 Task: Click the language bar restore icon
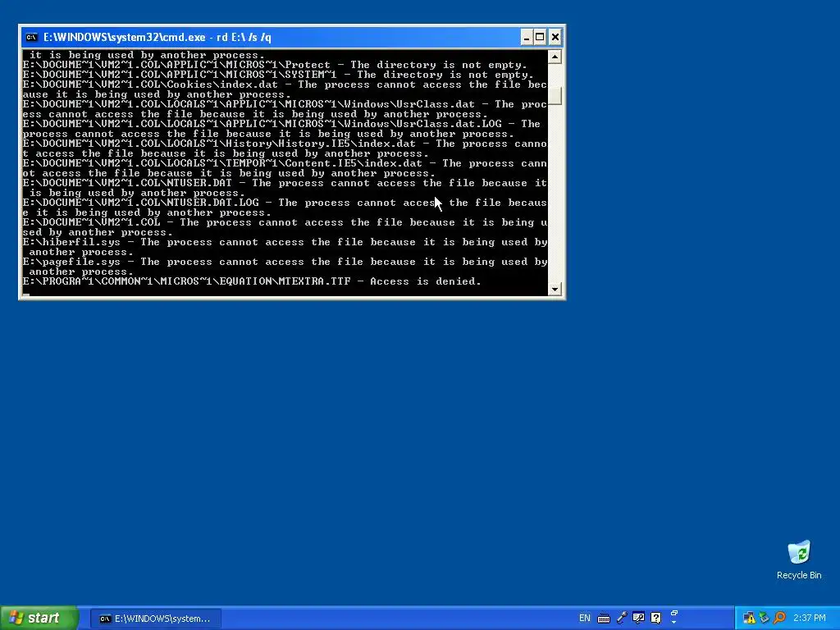674,613
